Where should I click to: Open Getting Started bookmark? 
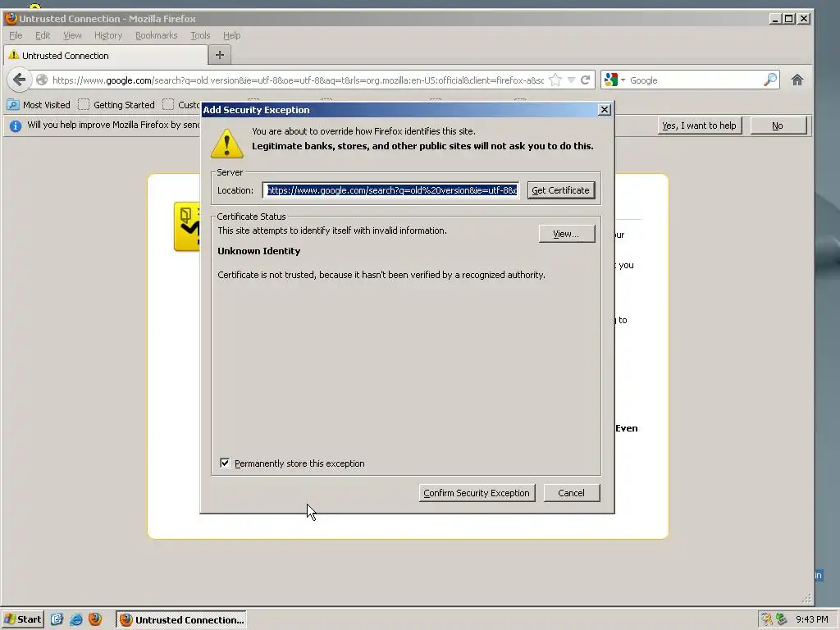[x=116, y=105]
